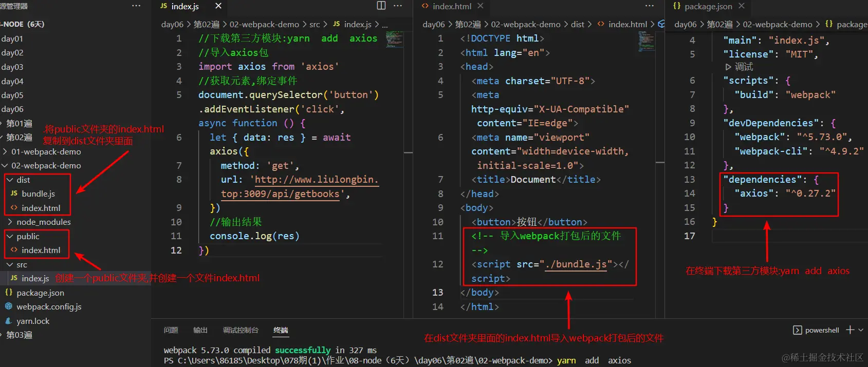Click the <title>Document</title> line
The height and width of the screenshot is (367, 868).
[536, 179]
